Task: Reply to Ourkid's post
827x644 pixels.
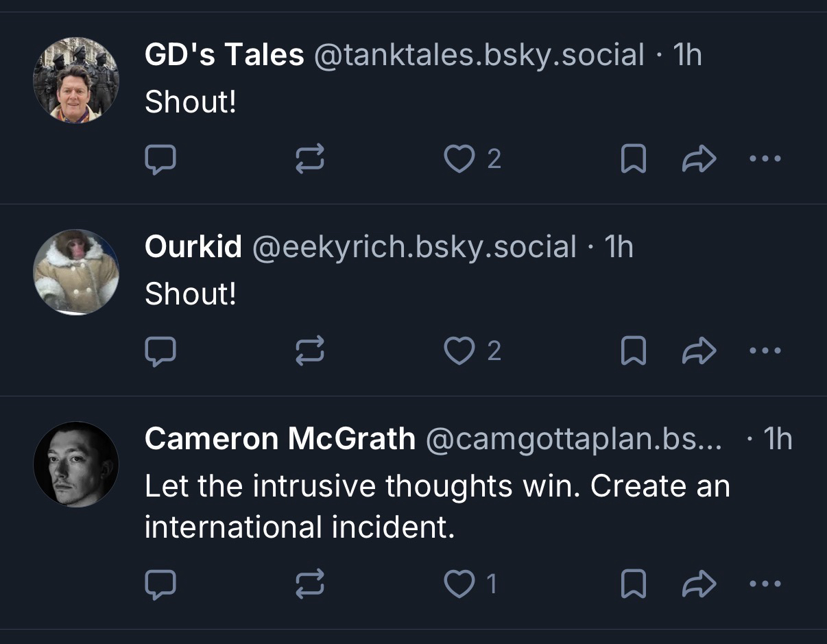Action: 161,351
